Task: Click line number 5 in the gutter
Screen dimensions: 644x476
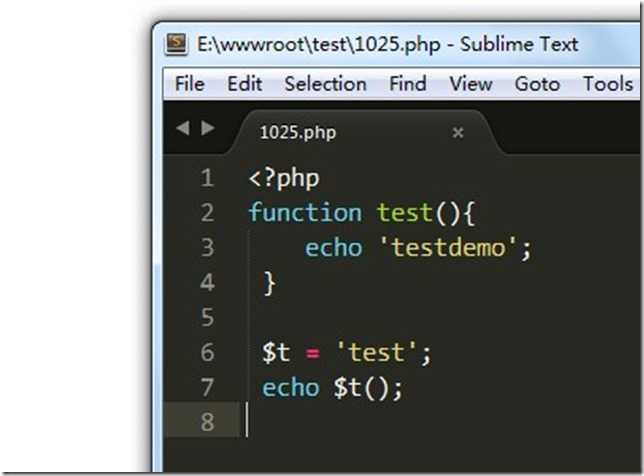Action: (207, 317)
